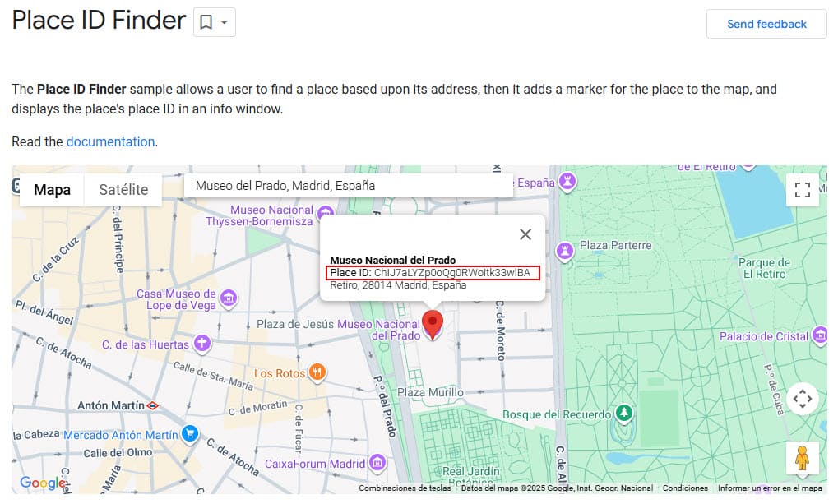Click the Calle del Olmo street label
Screen dimensions: 838x504
(118, 453)
